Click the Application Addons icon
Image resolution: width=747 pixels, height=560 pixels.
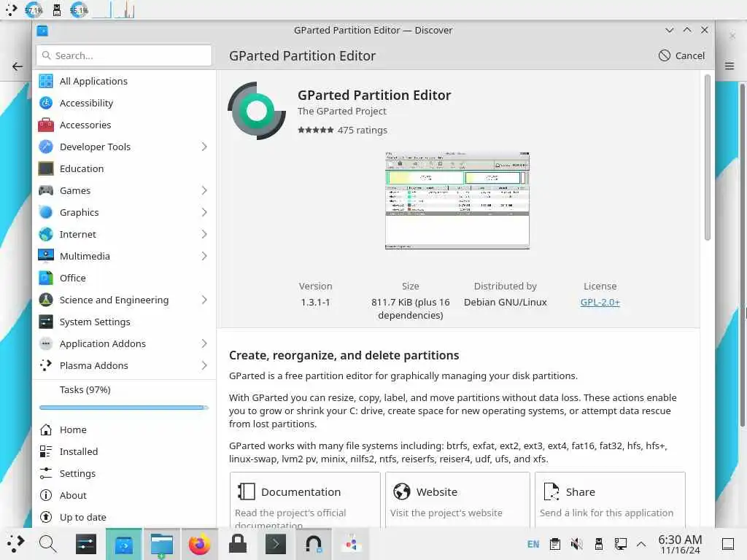point(46,344)
